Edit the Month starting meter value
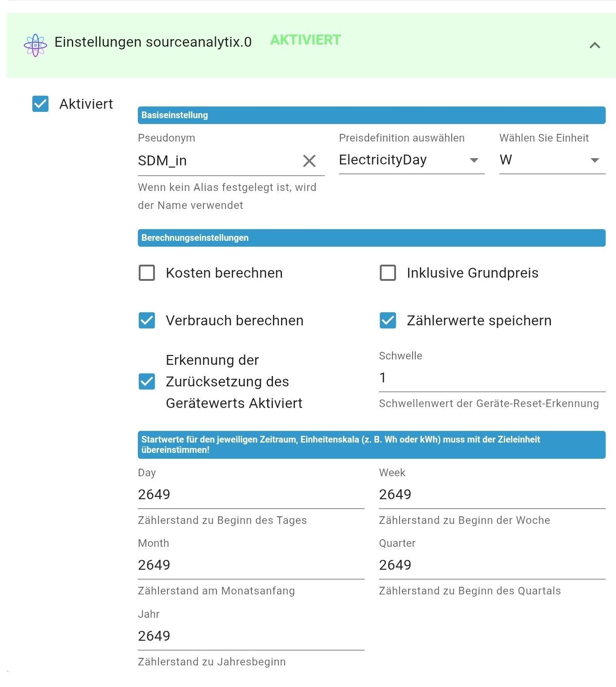Screen dimensions: 616x687 (x=224, y=565)
